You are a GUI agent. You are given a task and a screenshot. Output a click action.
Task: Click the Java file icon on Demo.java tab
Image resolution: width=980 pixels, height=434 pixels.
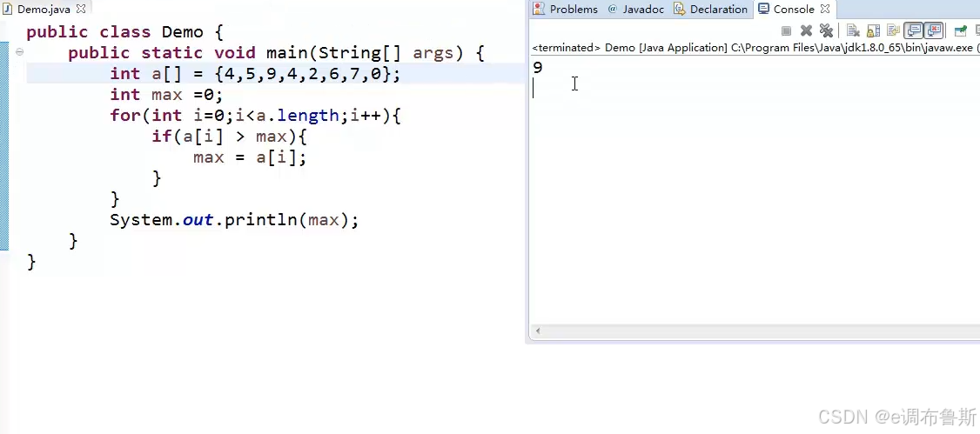[x=8, y=10]
